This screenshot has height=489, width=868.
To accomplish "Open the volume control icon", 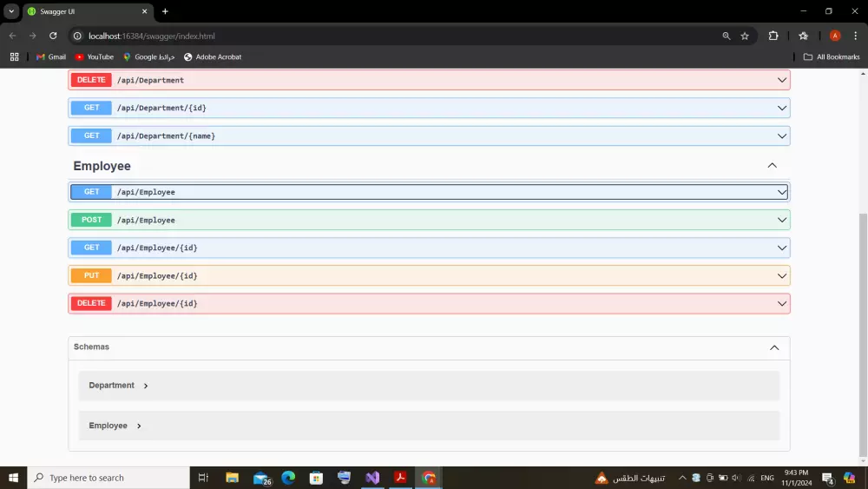I will coord(736,478).
